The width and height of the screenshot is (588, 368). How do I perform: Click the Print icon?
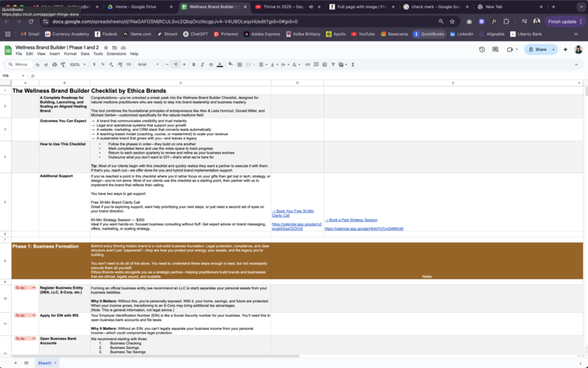(54, 65)
